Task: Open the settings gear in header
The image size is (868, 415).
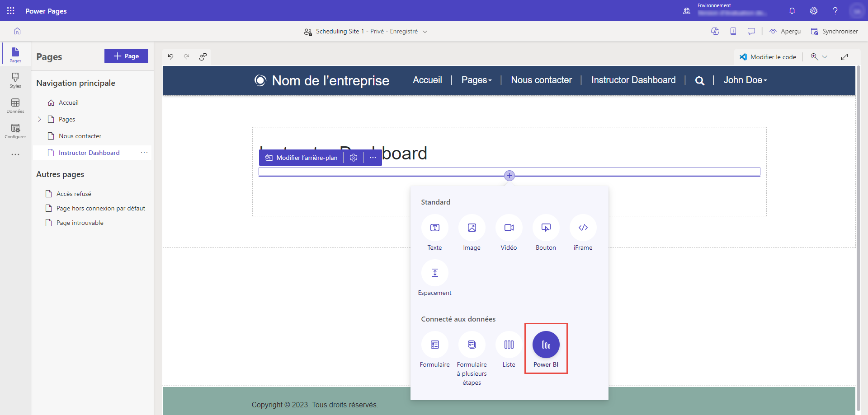Action: pos(814,11)
